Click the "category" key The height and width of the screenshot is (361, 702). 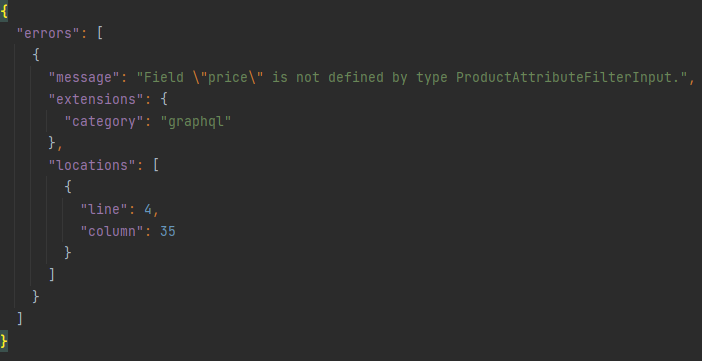[100, 121]
